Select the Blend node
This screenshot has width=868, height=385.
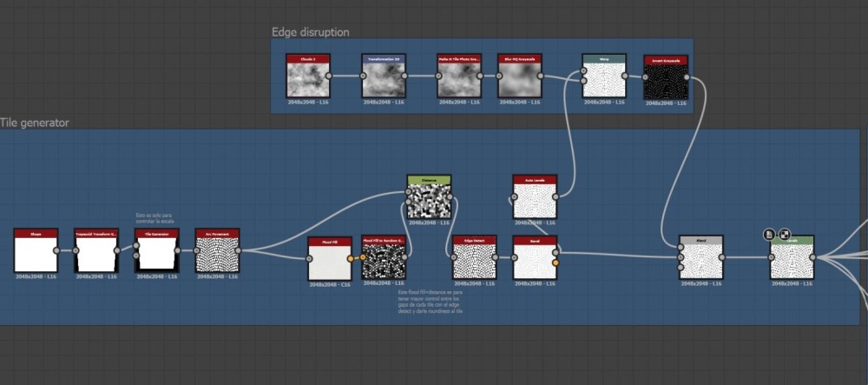700,257
